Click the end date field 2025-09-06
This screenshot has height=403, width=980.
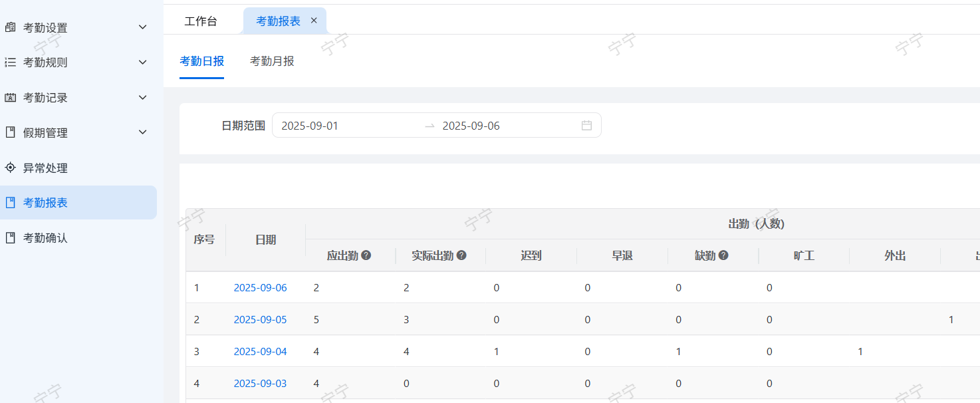pos(471,126)
